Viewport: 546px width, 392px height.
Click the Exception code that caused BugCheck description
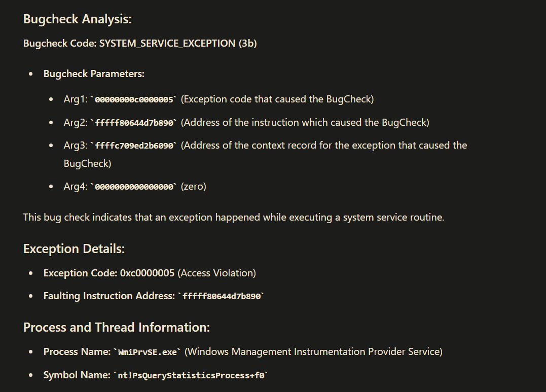point(277,99)
